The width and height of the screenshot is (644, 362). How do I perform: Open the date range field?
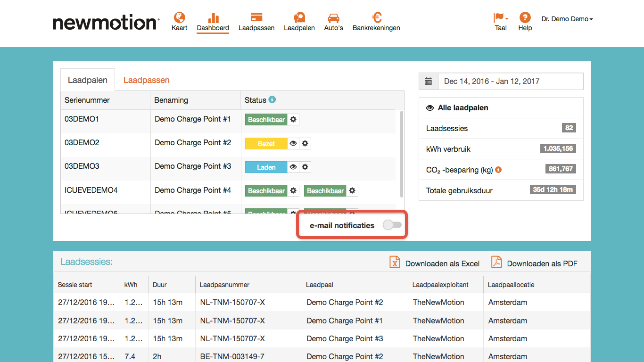[x=511, y=82]
